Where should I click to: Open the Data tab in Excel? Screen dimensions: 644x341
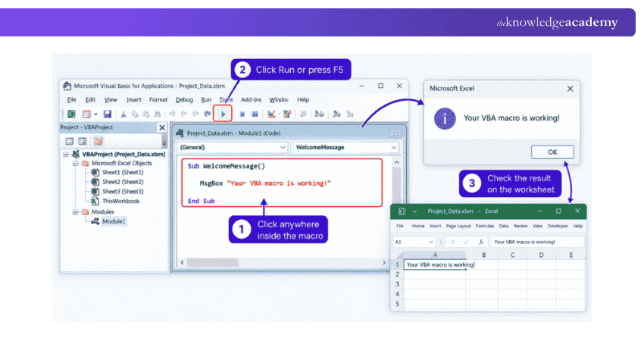504,226
